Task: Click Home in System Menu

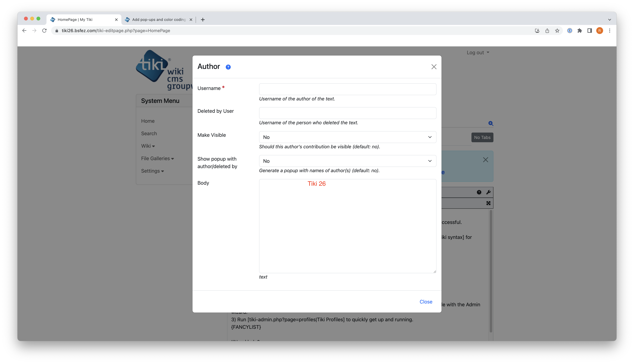Action: (x=148, y=121)
